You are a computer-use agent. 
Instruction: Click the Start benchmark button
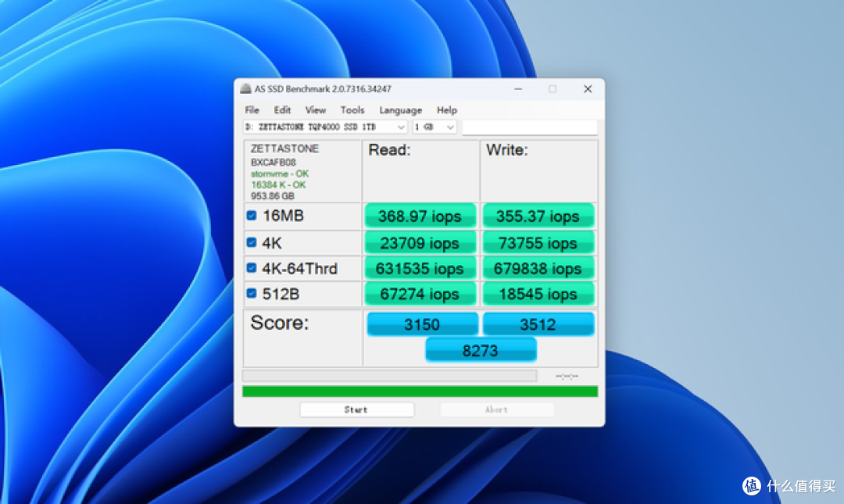coord(357,409)
